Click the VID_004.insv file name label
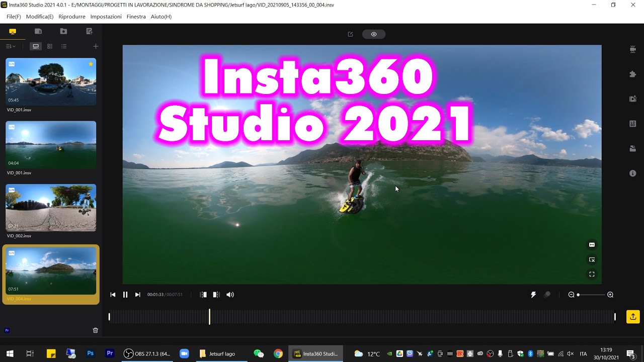This screenshot has width=644, height=362. tap(19, 299)
